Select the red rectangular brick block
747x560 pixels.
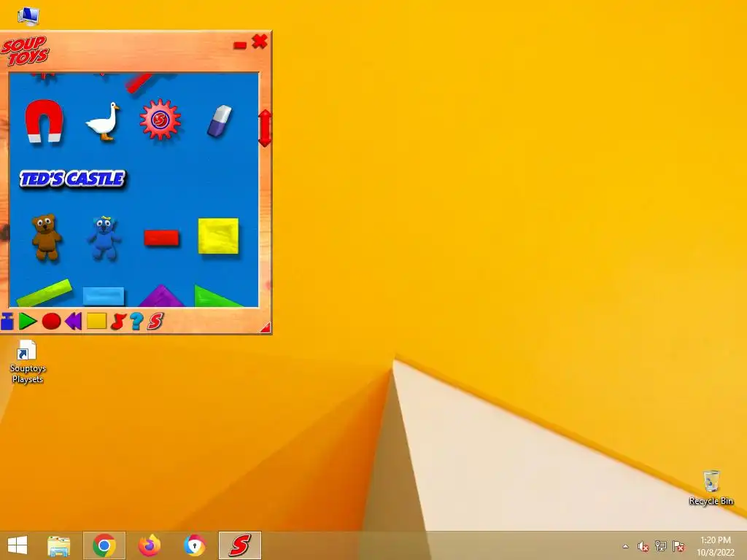tap(161, 238)
